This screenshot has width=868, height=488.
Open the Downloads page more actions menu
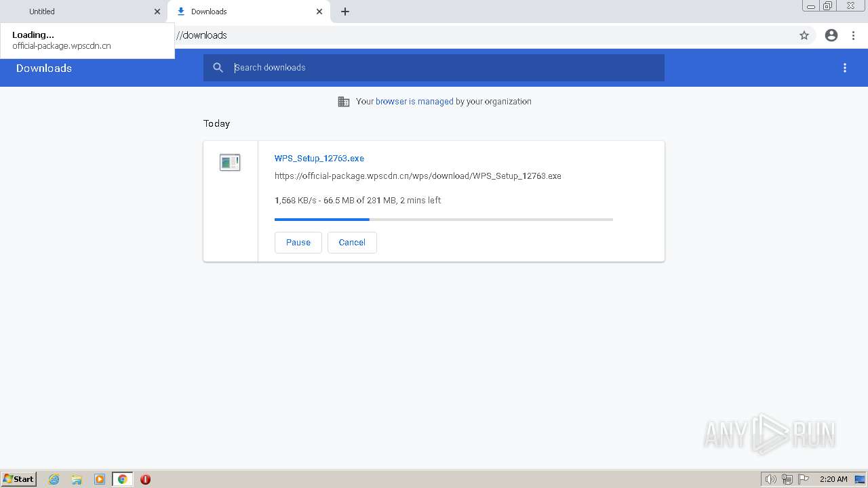pos(845,68)
